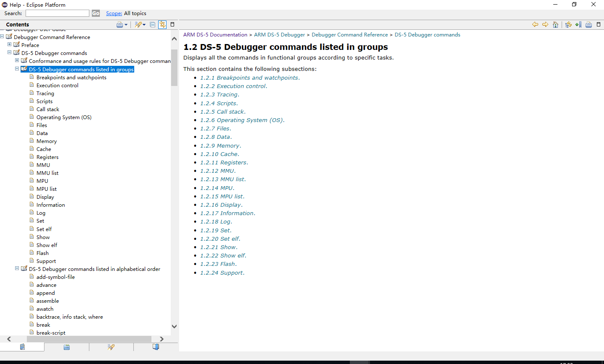604x364 pixels.
Task: Select MMU list topic in the tree
Action: pyautogui.click(x=47, y=173)
